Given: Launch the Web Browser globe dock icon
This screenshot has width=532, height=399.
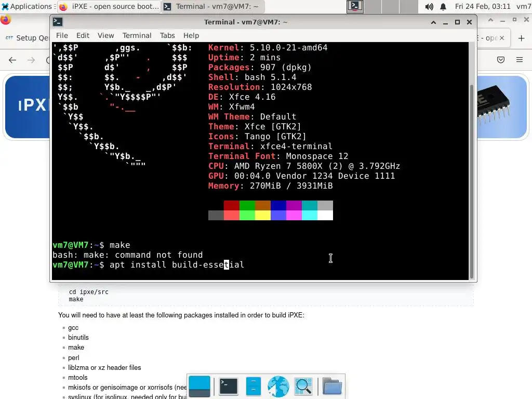Looking at the screenshot, I should (x=278, y=387).
